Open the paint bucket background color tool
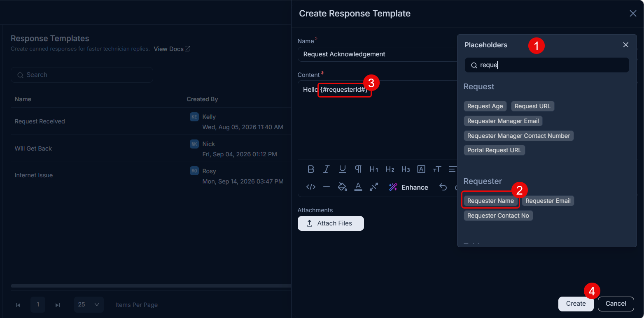 click(x=342, y=187)
